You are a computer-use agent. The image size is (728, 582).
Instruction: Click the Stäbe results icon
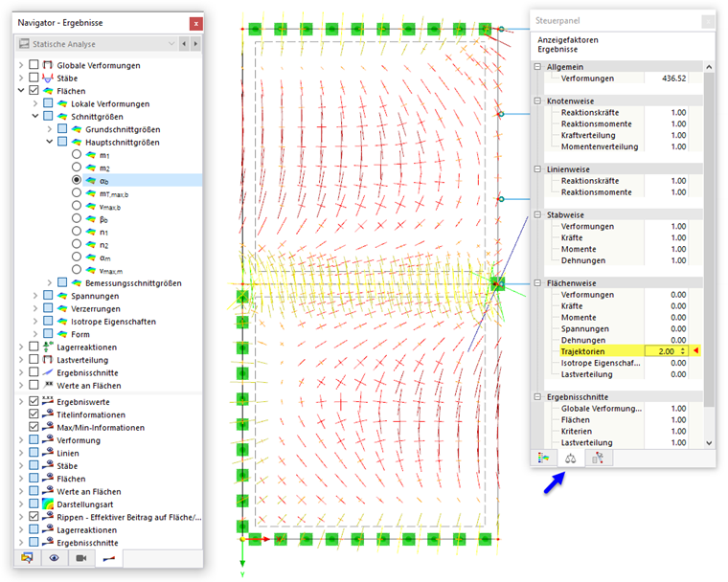pyautogui.click(x=47, y=78)
